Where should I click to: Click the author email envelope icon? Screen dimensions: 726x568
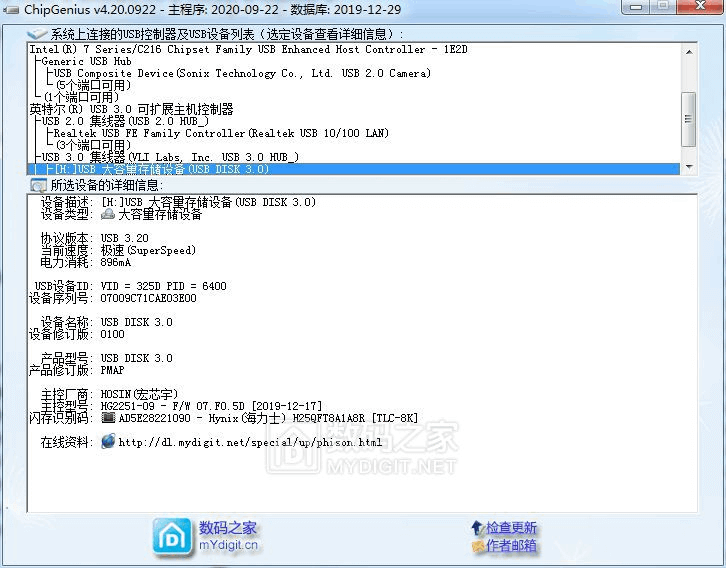pos(477,546)
